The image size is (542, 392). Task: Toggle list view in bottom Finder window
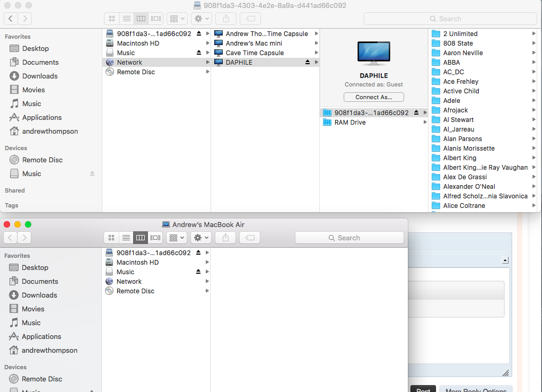(126, 238)
